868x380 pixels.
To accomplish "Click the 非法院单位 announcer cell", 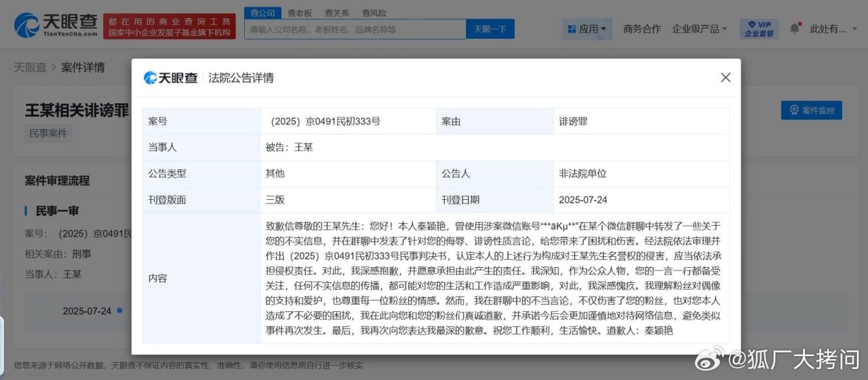I will pos(641,173).
